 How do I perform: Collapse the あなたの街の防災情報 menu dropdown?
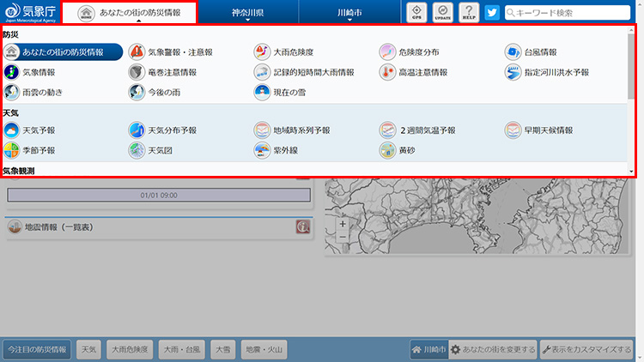click(129, 13)
